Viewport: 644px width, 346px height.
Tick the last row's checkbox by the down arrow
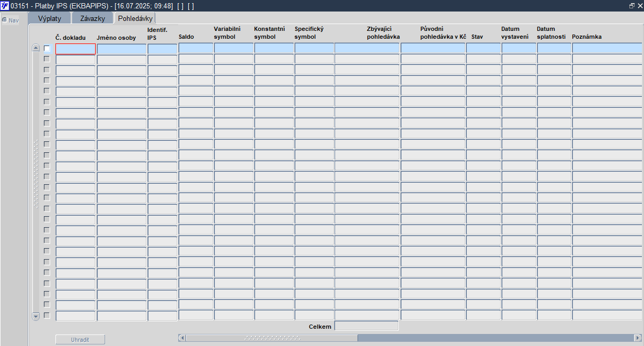pyautogui.click(x=47, y=315)
